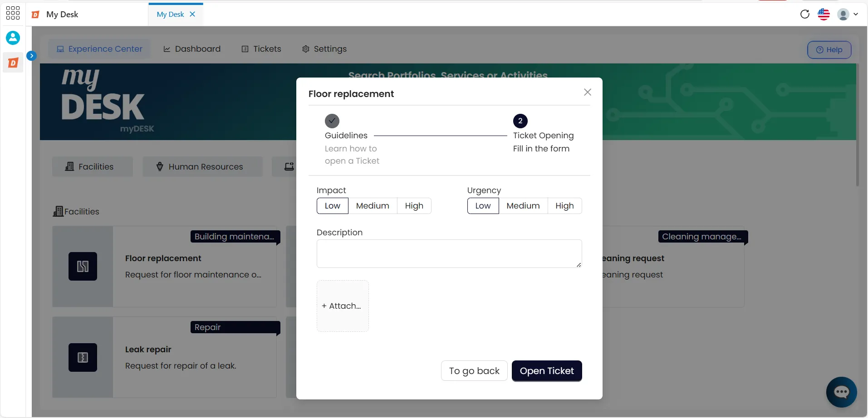Set Impact to High
This screenshot has height=418, width=868.
pos(414,206)
